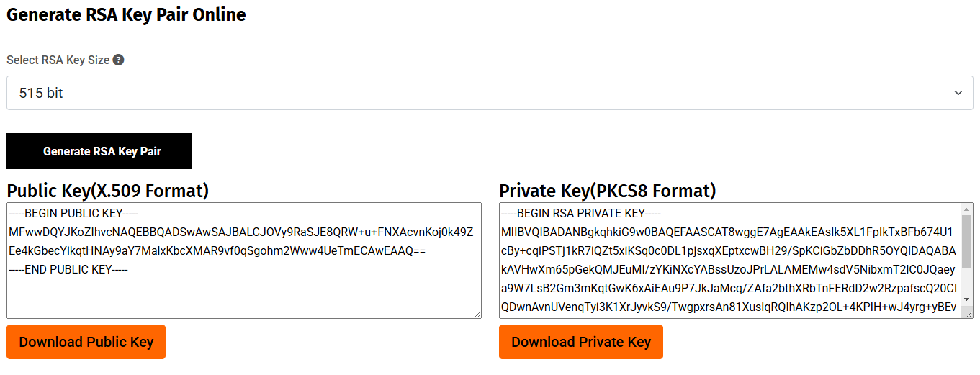Click the help icon beside Select RSA Key Size
This screenshot has height=375, width=980.
point(119,60)
